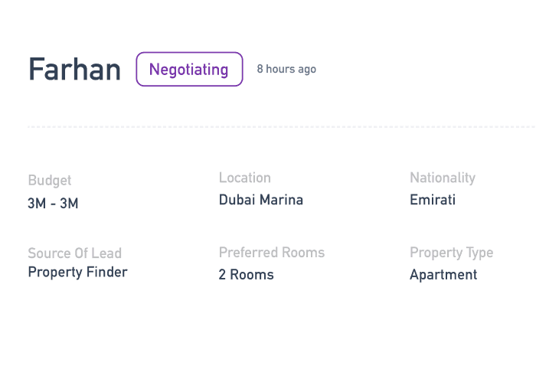
Task: Select the Emirati nationality value
Action: click(x=433, y=200)
